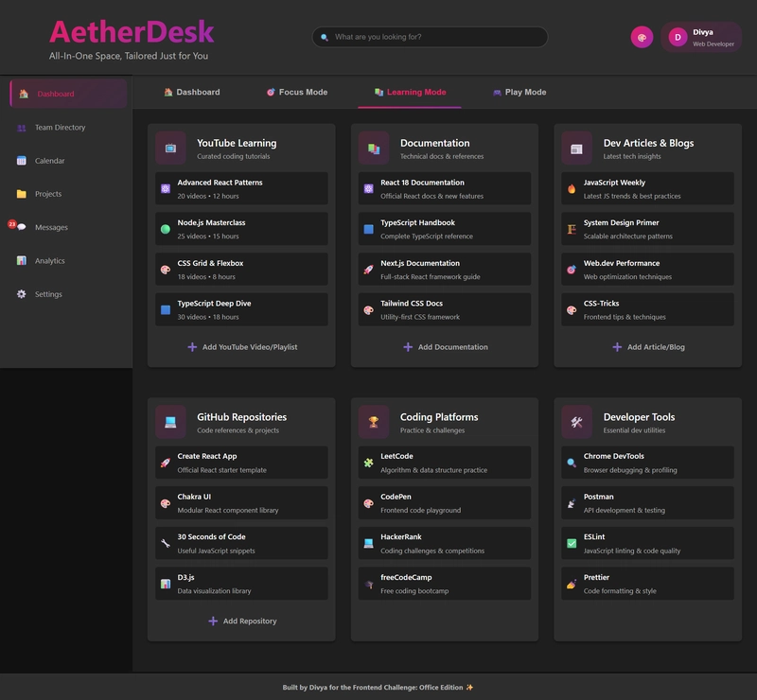
Task: Open Messages in the sidebar
Action: pyautogui.click(x=68, y=227)
